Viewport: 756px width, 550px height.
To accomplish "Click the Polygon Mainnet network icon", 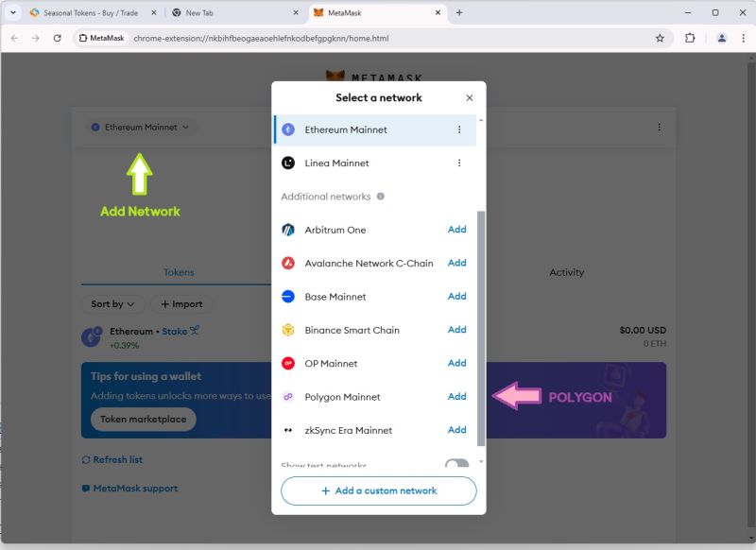I will 288,397.
